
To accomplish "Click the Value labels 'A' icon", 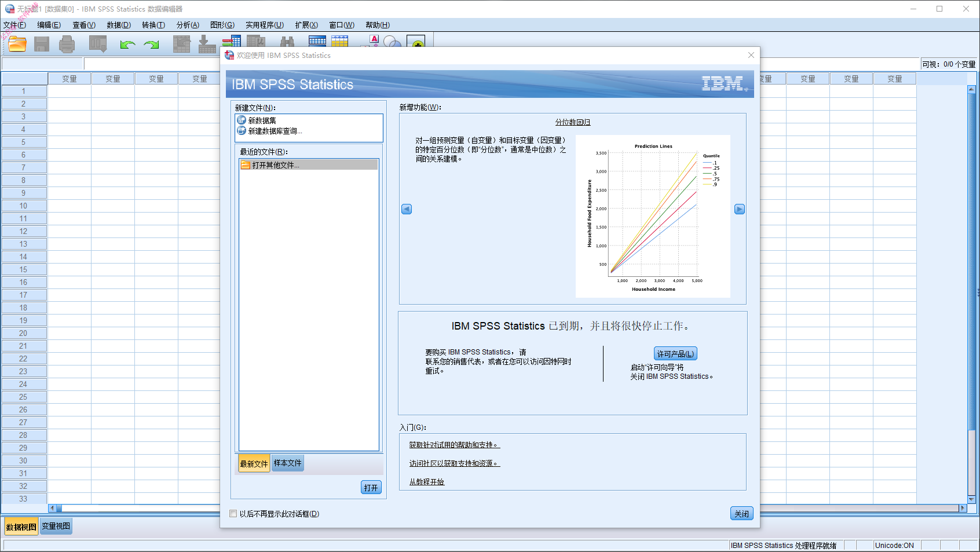I will tap(371, 41).
